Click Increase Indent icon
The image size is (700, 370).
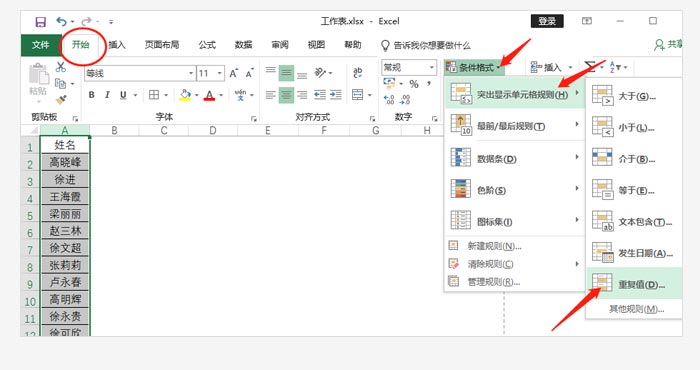[336, 95]
